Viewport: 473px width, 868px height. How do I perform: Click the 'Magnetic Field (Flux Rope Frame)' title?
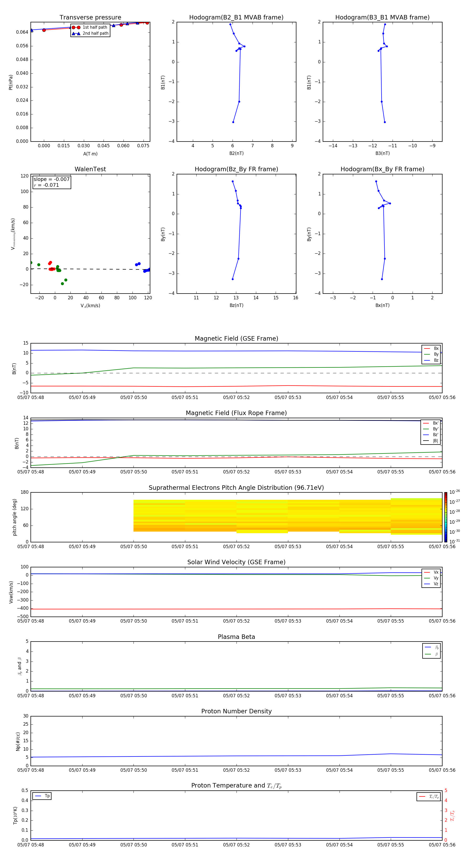236,413
